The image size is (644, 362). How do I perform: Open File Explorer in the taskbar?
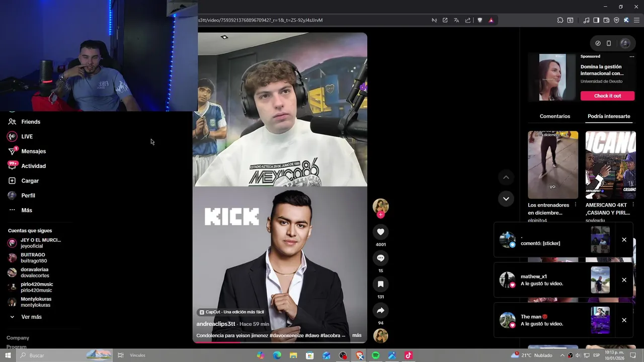point(293,355)
